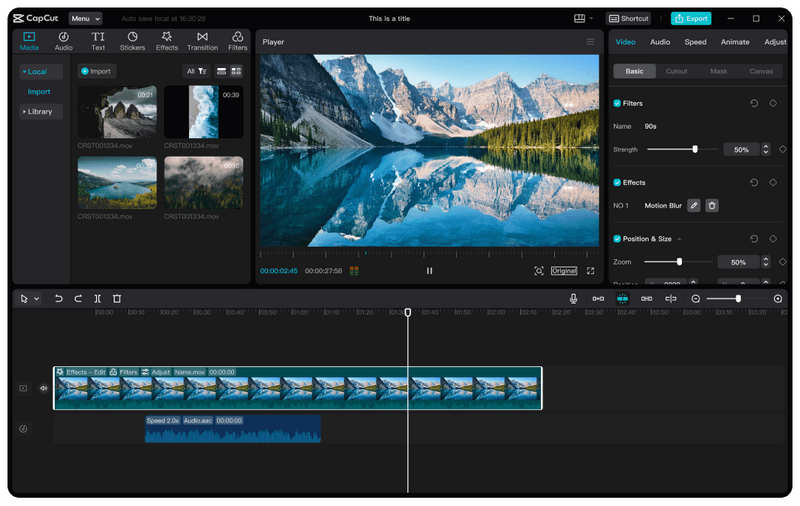The image size is (800, 506).
Task: Select the lake landscape clip thumbnail
Action: 117,183
